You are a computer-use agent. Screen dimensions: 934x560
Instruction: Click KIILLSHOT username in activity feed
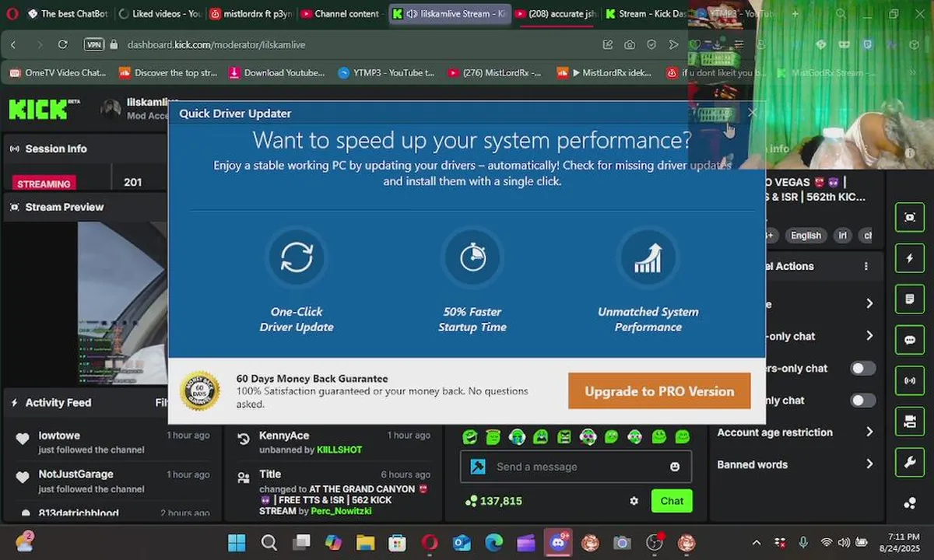(339, 450)
